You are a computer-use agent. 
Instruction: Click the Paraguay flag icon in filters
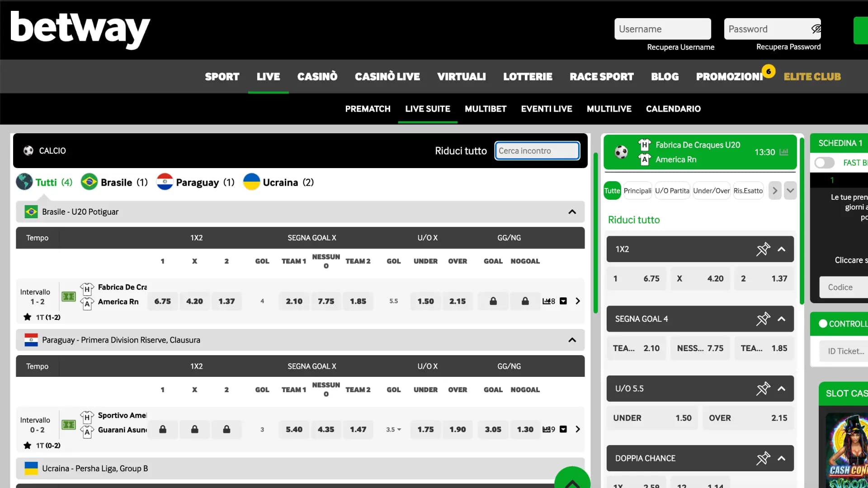click(x=164, y=183)
